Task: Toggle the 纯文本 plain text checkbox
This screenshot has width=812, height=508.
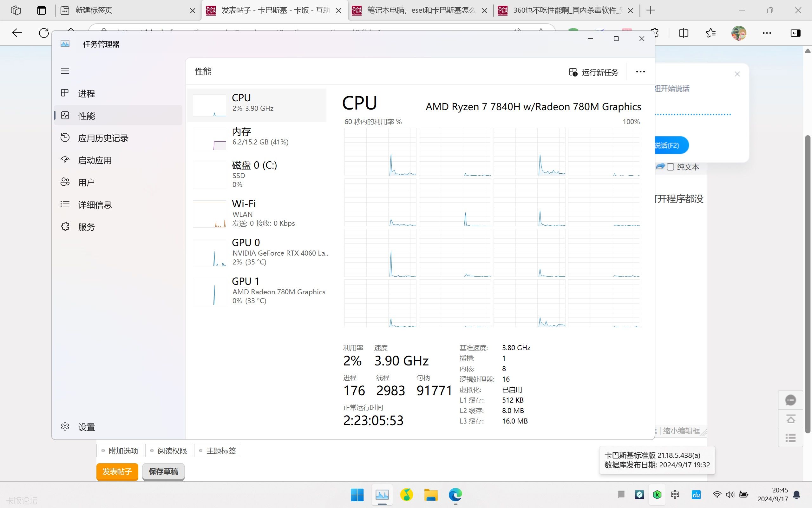Action: click(x=671, y=167)
